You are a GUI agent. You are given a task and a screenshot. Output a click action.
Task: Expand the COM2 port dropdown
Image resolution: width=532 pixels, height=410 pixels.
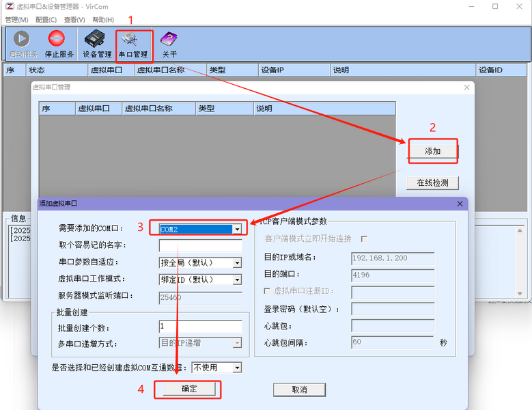(x=237, y=230)
